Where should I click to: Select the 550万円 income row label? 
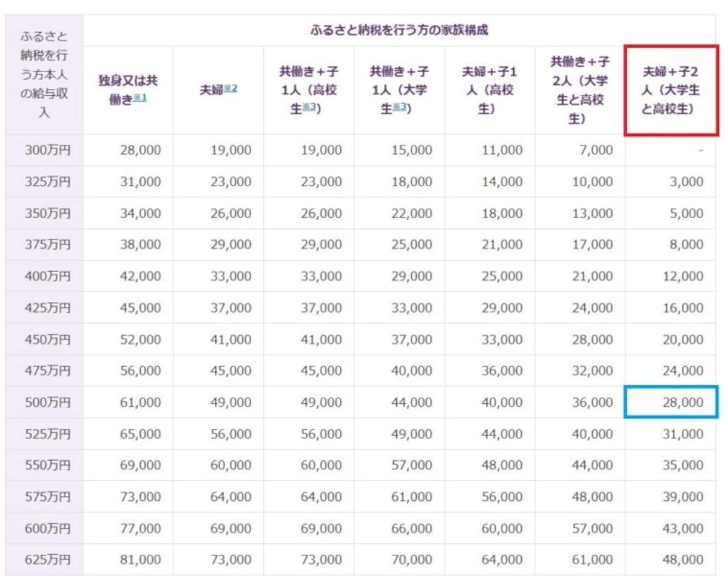[x=47, y=466]
